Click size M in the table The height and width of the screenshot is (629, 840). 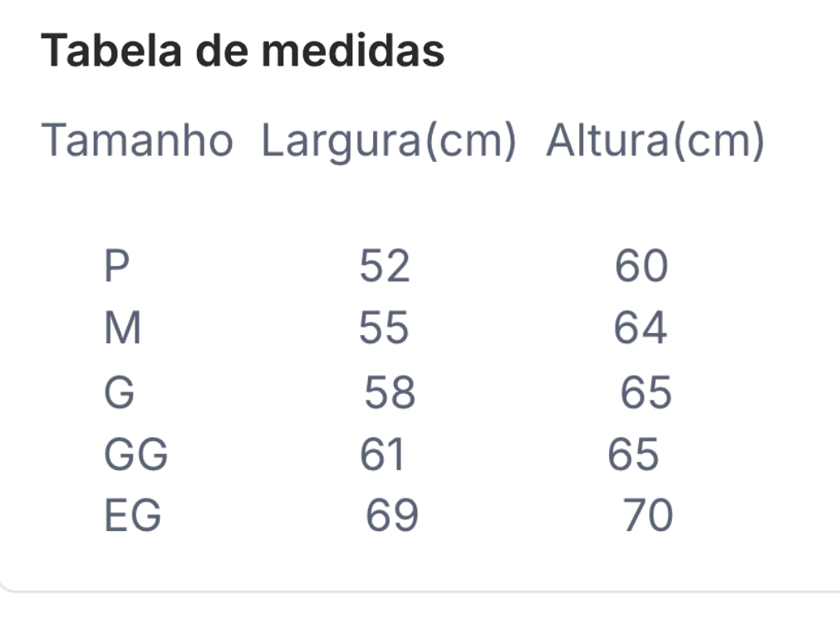pos(123,327)
